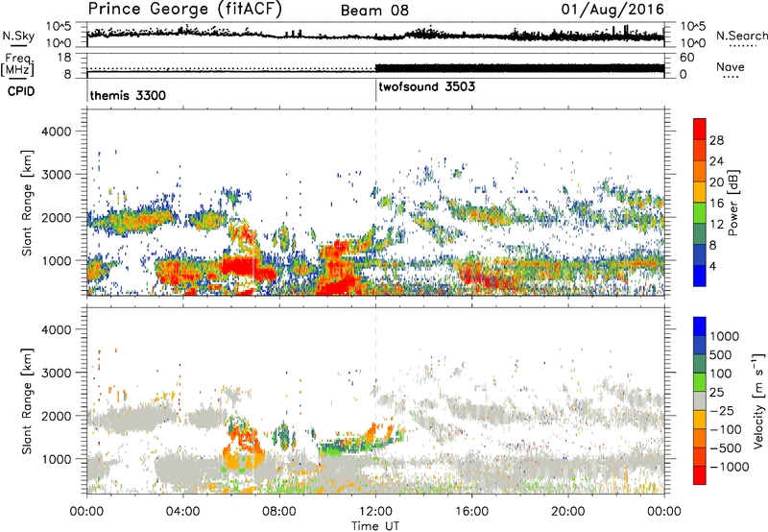Viewport: 768px width, 532px height.
Task: Click the '18' frequency axis value
Action: (x=64, y=57)
